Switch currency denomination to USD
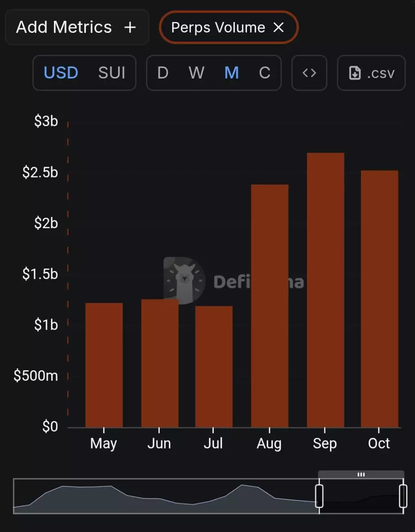415x532 pixels. [x=61, y=73]
